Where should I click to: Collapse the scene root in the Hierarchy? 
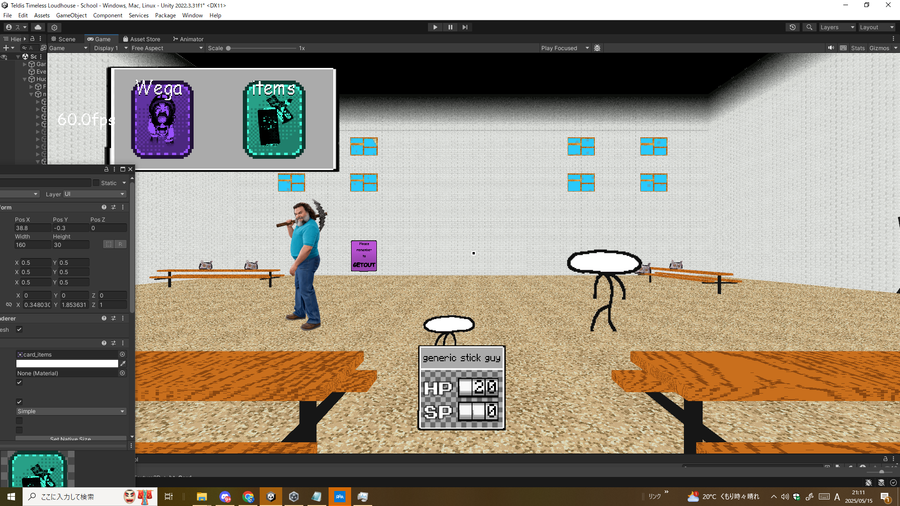coord(18,57)
